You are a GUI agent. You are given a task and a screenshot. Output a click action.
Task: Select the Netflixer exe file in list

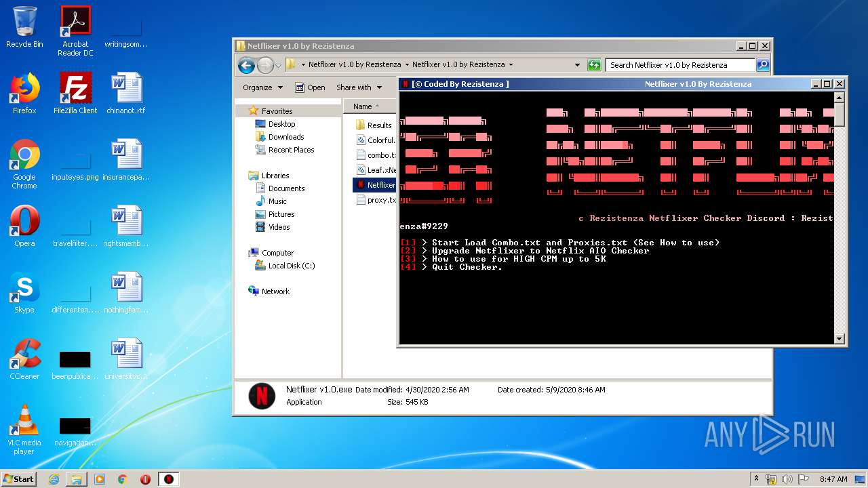(375, 184)
